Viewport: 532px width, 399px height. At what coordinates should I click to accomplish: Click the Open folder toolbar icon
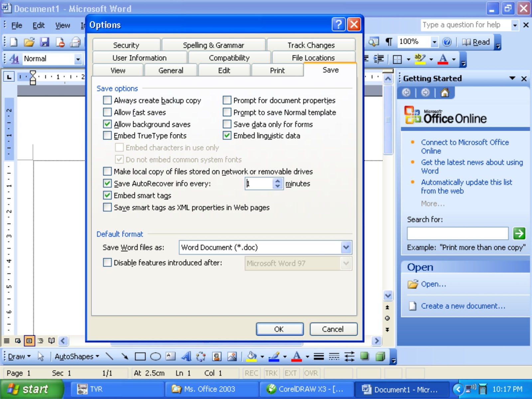click(x=29, y=42)
